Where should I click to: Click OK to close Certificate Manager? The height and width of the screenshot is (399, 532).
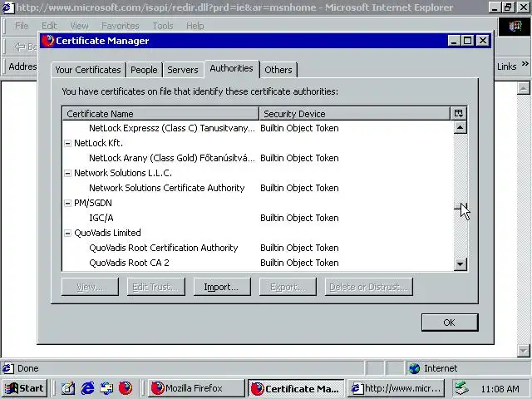pyautogui.click(x=450, y=323)
